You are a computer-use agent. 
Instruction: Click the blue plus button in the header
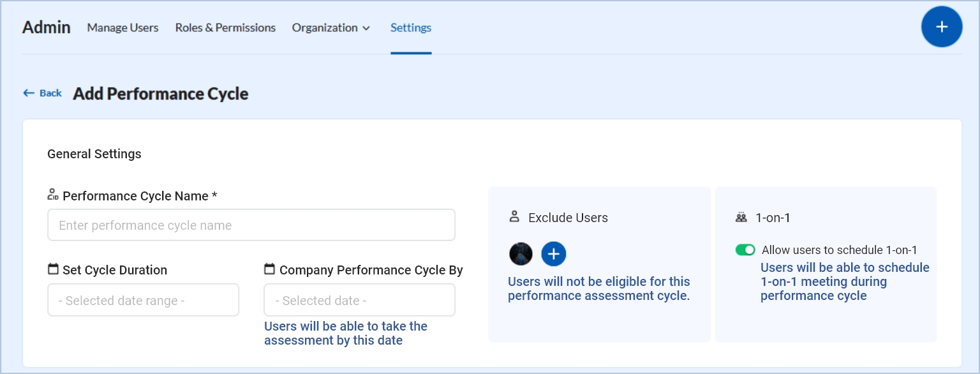[x=941, y=27]
